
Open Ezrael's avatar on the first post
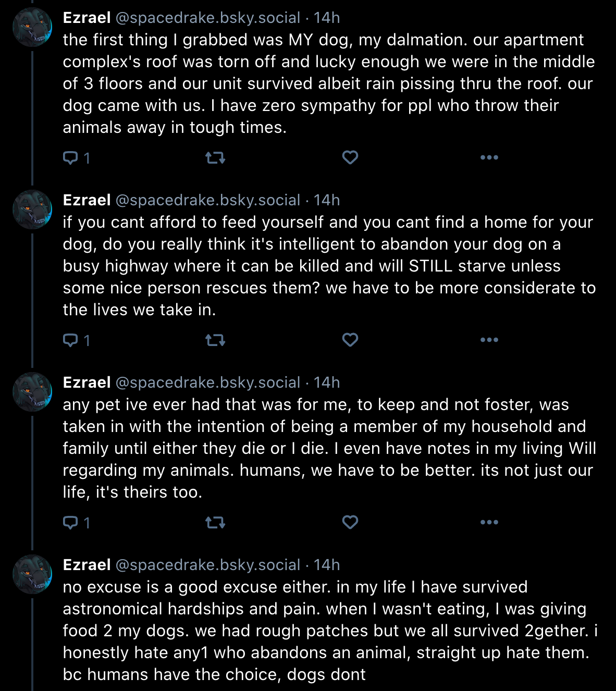coord(32,28)
